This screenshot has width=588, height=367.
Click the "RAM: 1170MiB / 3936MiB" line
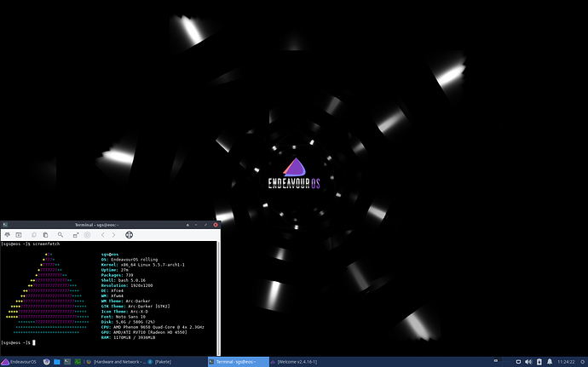pyautogui.click(x=128, y=338)
